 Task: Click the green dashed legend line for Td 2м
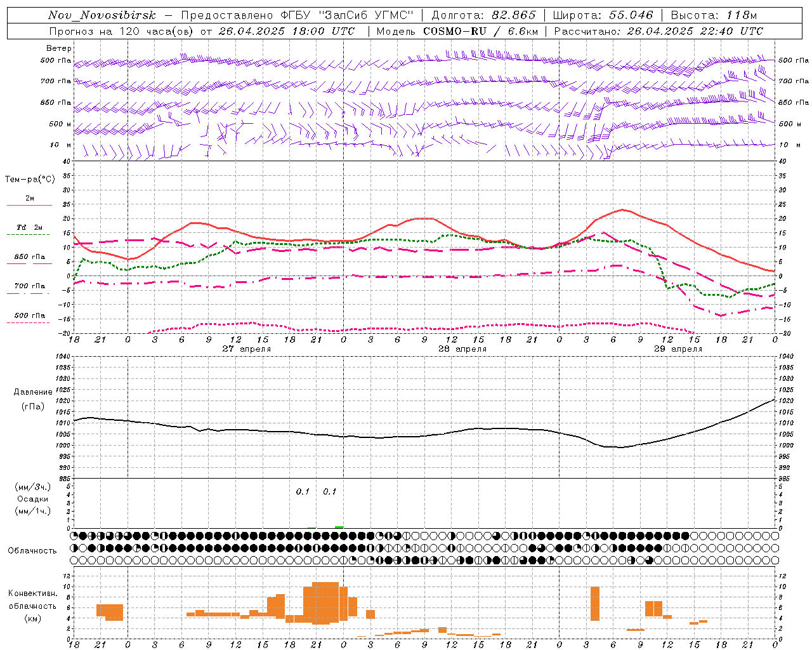[28, 235]
